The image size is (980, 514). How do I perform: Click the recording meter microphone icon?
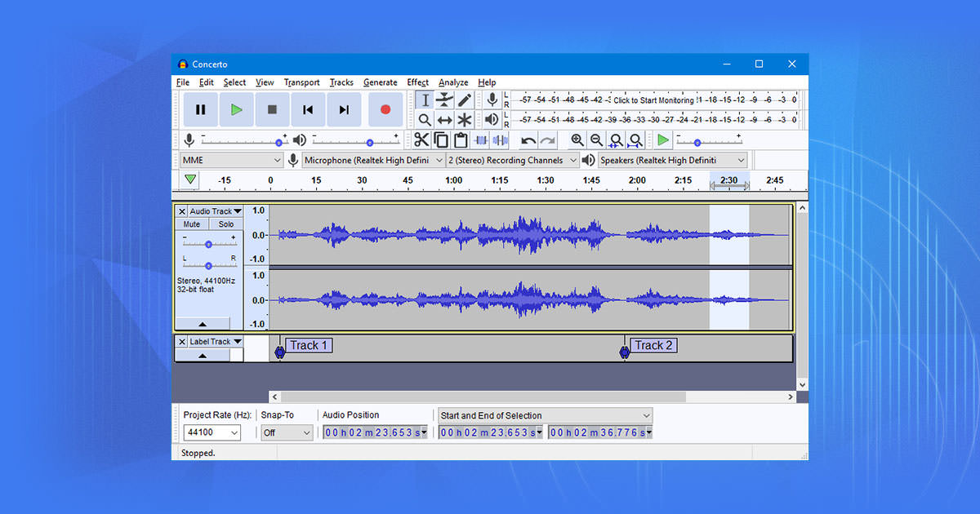(x=492, y=100)
